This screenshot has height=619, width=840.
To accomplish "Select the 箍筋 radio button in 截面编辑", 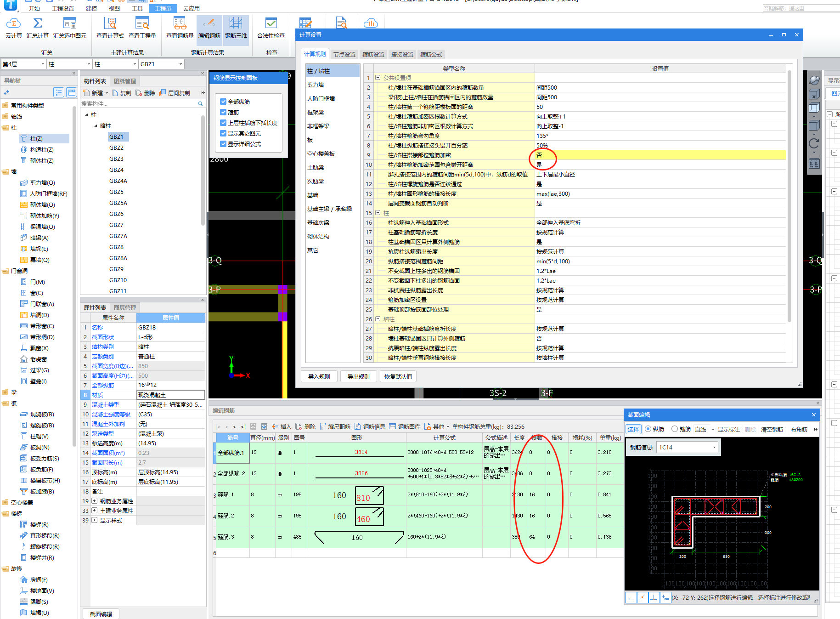I will click(x=675, y=429).
